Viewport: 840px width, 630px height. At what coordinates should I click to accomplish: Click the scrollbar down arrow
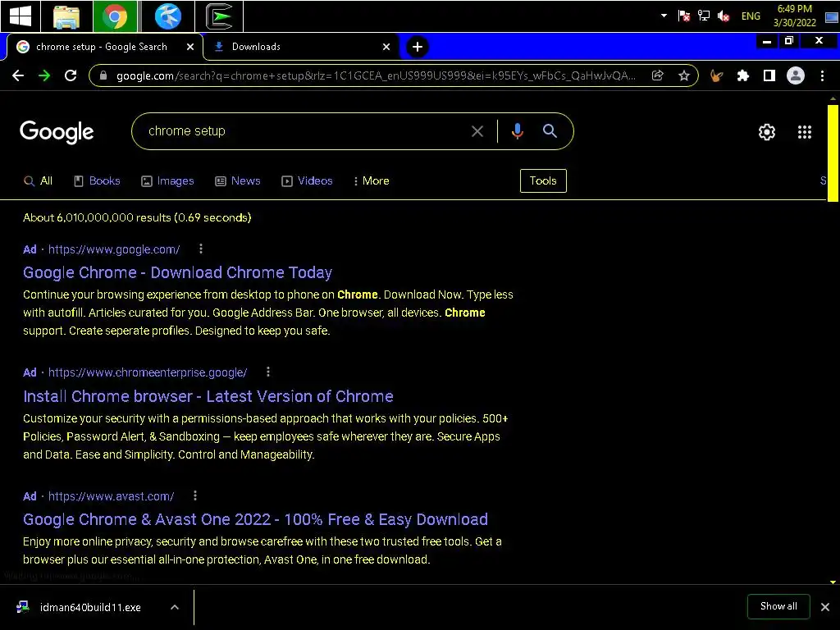(833, 582)
